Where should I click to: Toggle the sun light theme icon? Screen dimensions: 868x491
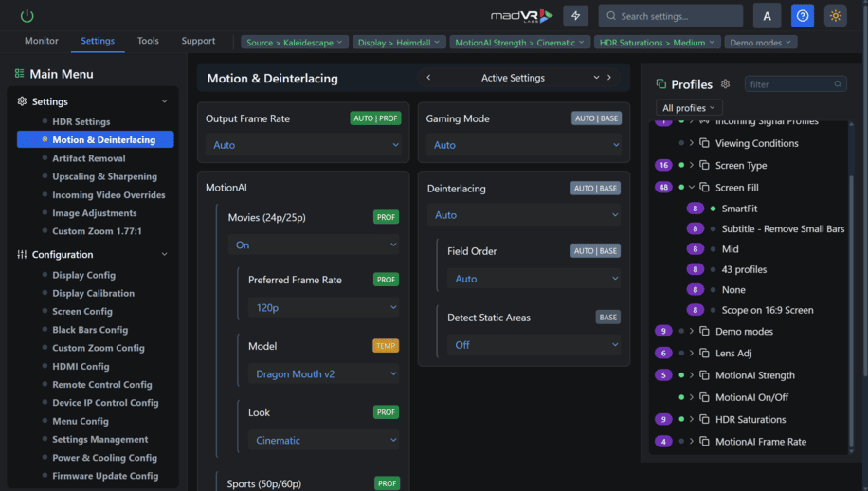coord(835,15)
